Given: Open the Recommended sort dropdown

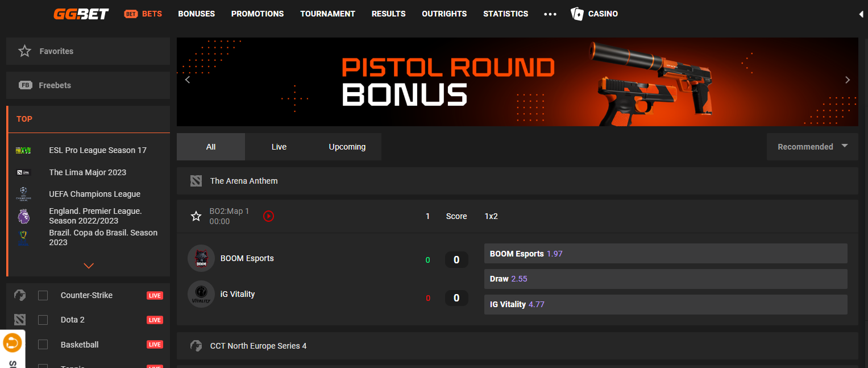Looking at the screenshot, I should pyautogui.click(x=812, y=147).
